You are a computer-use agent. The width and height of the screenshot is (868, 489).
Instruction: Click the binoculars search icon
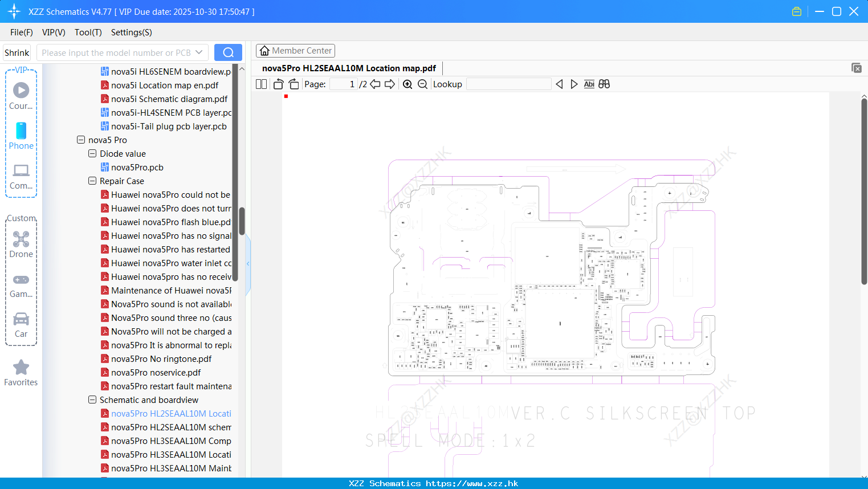tap(604, 84)
